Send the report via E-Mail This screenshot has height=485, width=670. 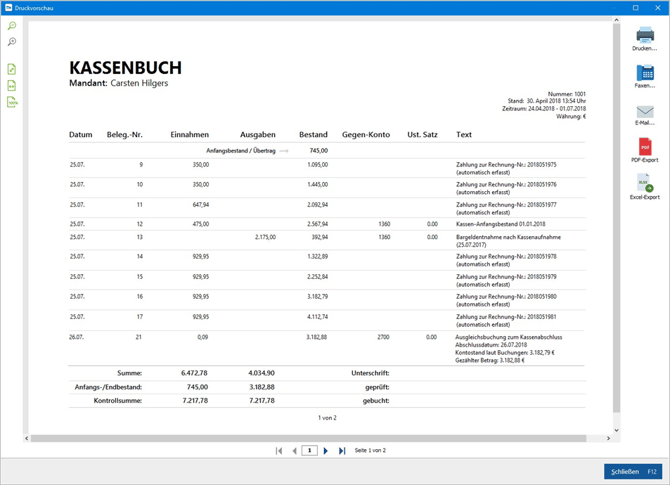click(x=644, y=114)
